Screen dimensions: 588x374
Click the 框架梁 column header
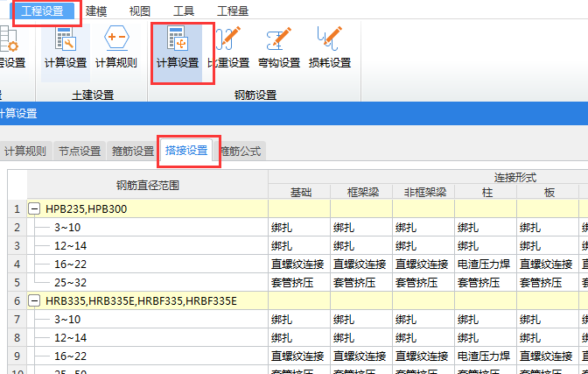click(361, 192)
